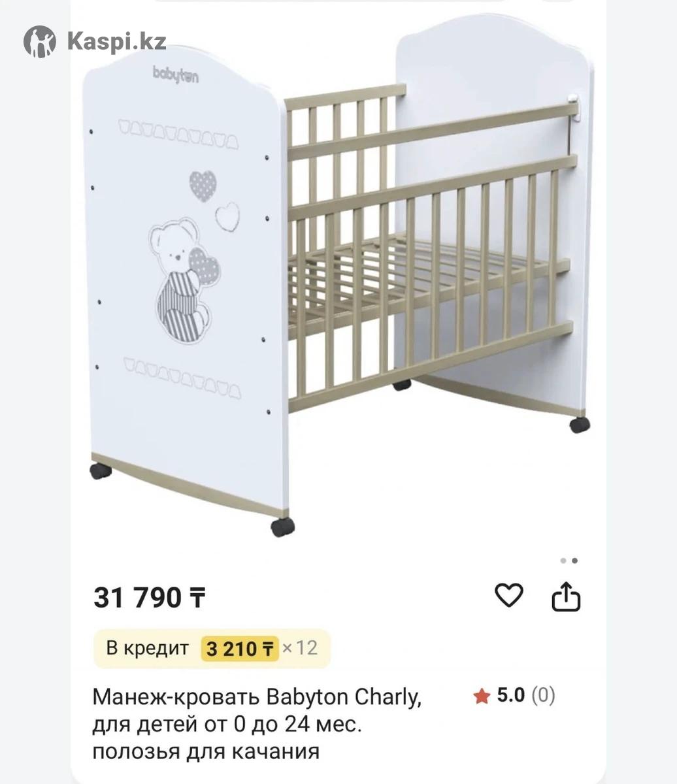Select the second image pagination dot
The height and width of the screenshot is (784, 677).
tap(574, 561)
